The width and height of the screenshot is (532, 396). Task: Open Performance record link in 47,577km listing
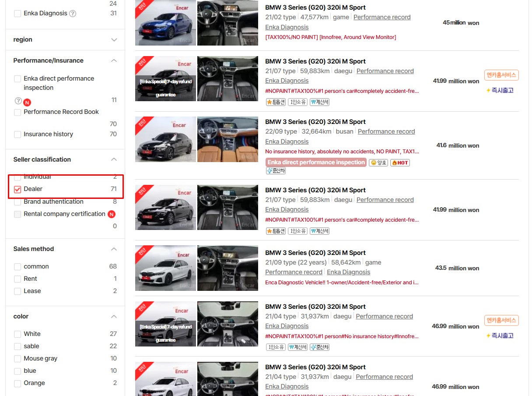382,17
